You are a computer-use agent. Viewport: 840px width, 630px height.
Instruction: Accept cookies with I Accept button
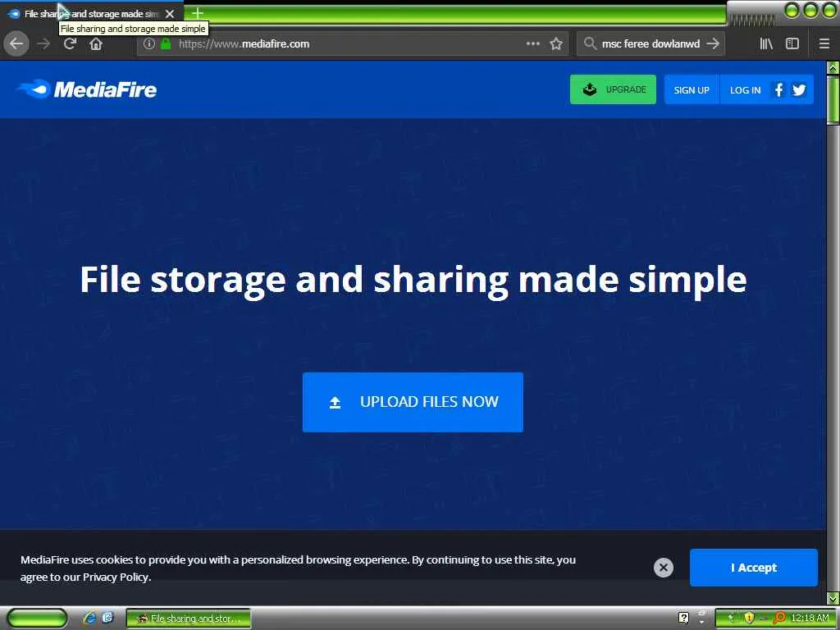[753, 568]
